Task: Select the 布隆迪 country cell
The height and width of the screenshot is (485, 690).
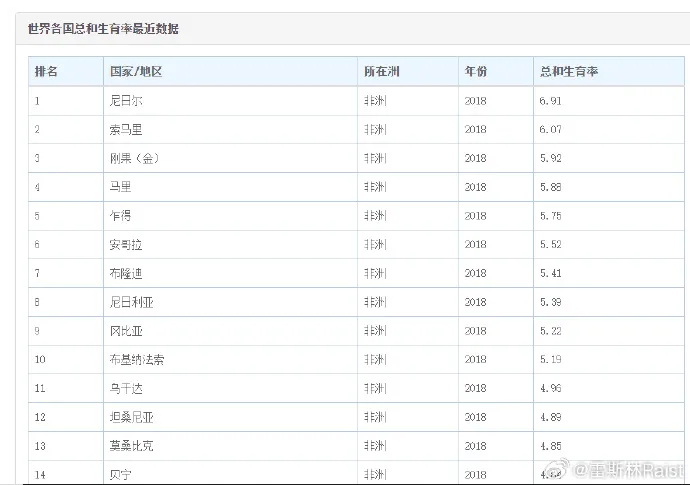Action: click(126, 273)
